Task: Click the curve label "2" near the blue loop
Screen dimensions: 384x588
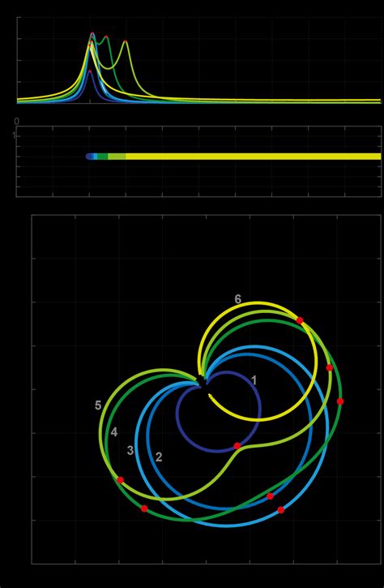Action: point(159,457)
